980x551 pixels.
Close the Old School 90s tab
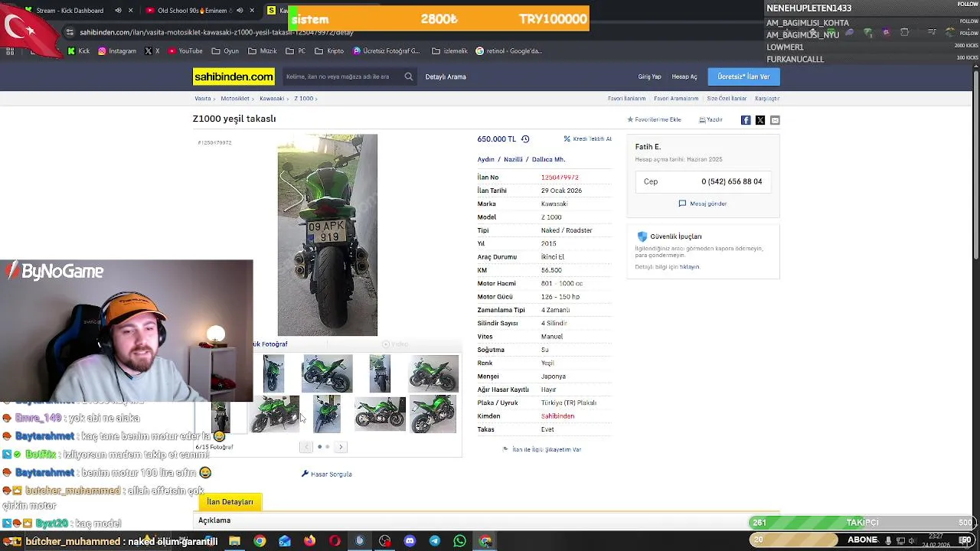tap(252, 11)
